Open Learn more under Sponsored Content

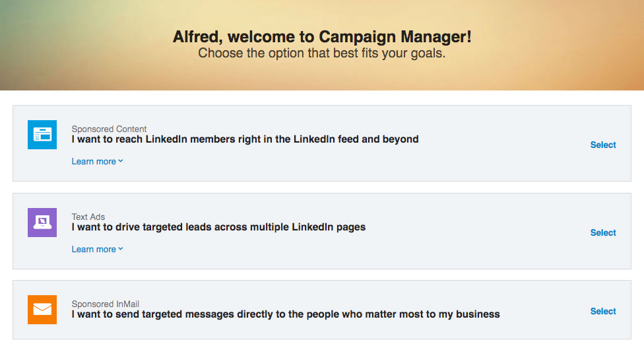point(94,162)
